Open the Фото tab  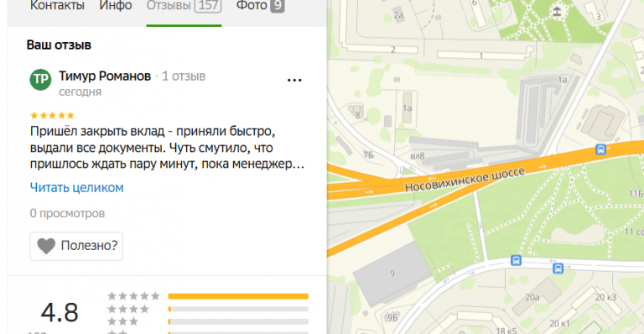pos(260,6)
